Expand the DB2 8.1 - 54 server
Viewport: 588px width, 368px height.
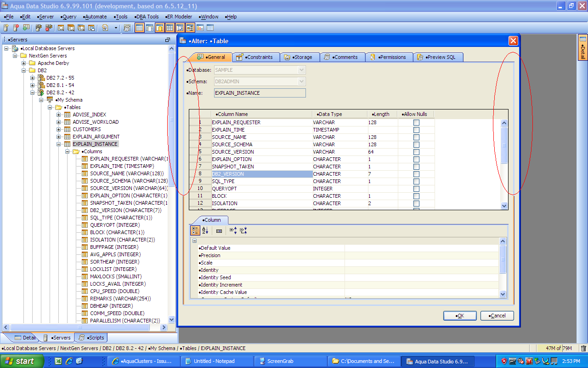point(33,85)
